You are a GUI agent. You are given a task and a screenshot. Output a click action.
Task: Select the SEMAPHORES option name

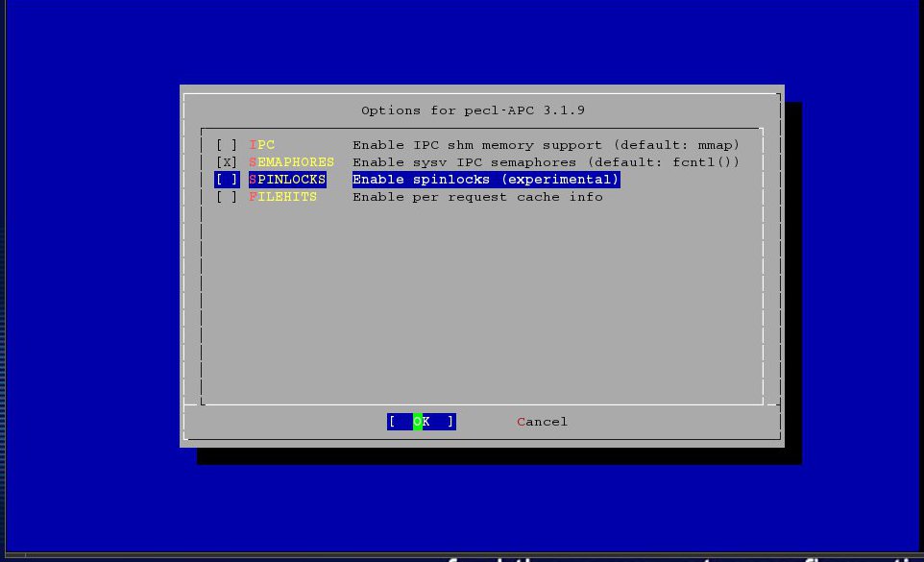pyautogui.click(x=292, y=162)
